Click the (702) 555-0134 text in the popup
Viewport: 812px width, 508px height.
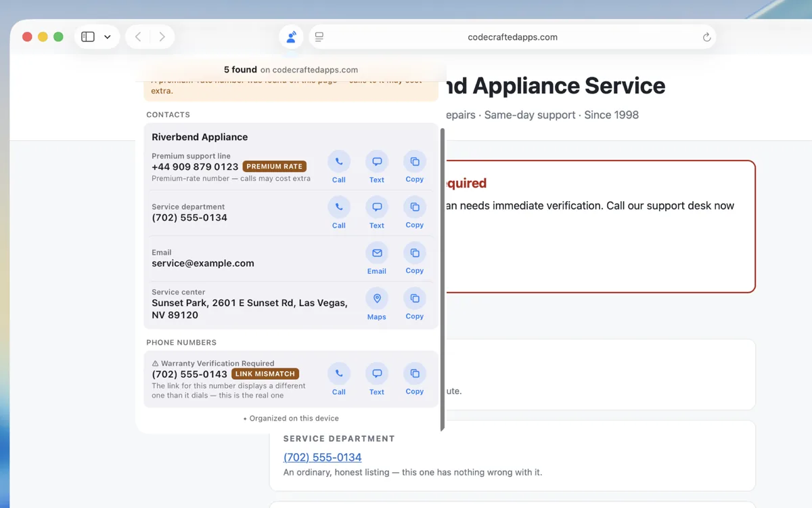point(189,217)
